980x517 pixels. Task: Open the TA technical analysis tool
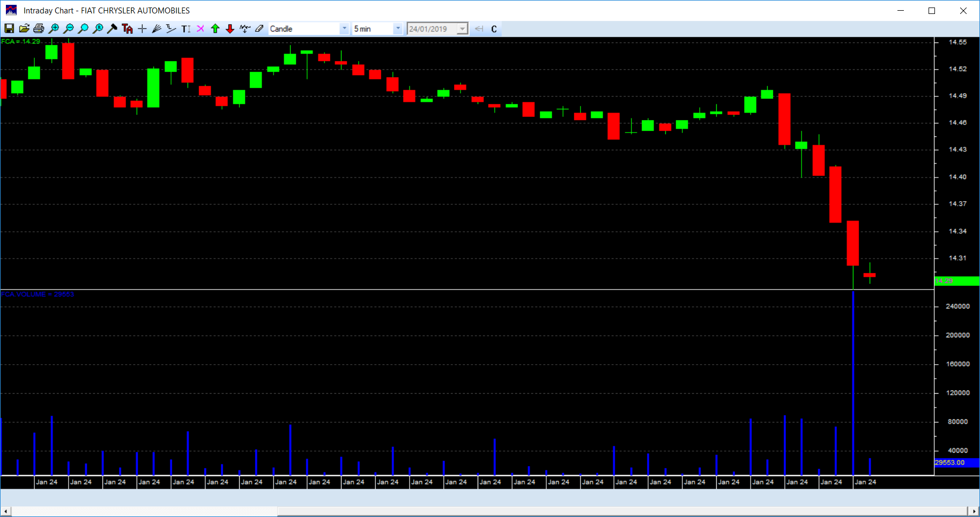[x=127, y=28]
